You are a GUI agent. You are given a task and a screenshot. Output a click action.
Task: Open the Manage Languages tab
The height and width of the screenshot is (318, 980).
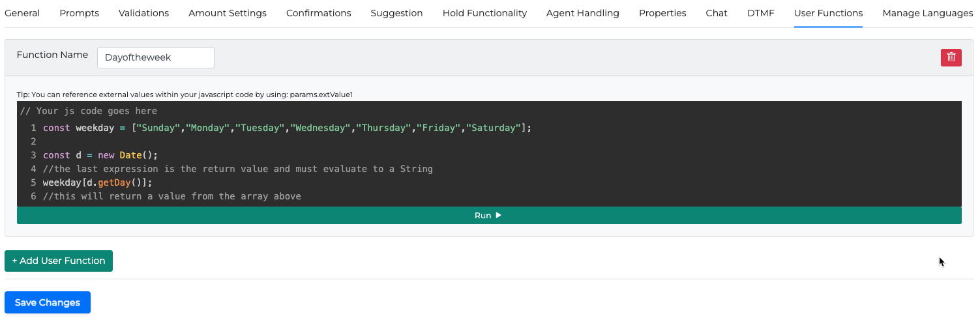coord(927,13)
